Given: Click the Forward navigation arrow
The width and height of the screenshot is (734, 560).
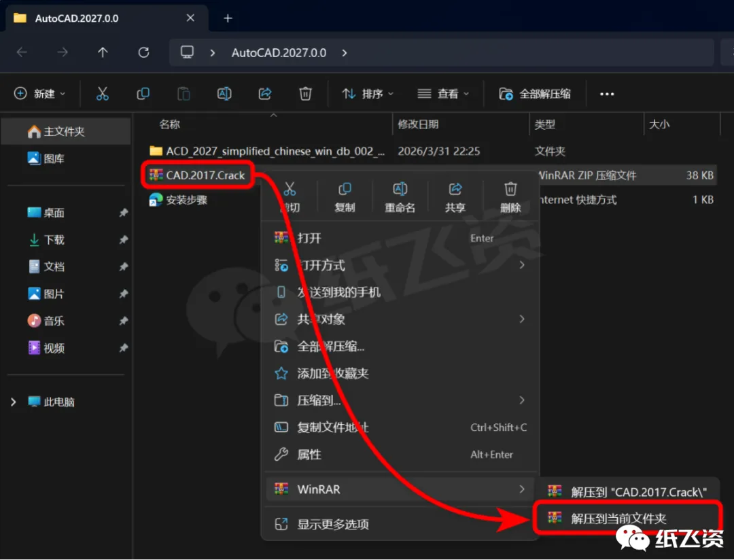Looking at the screenshot, I should (63, 52).
